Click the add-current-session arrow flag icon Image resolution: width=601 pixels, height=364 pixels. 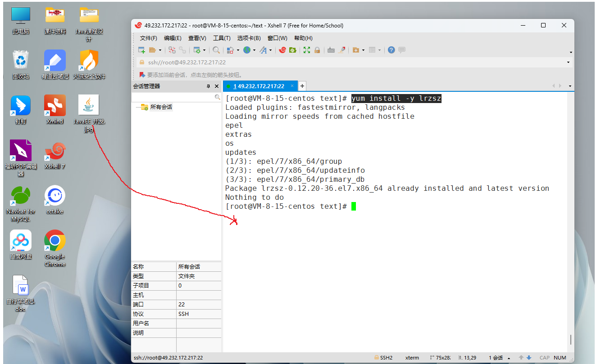142,75
